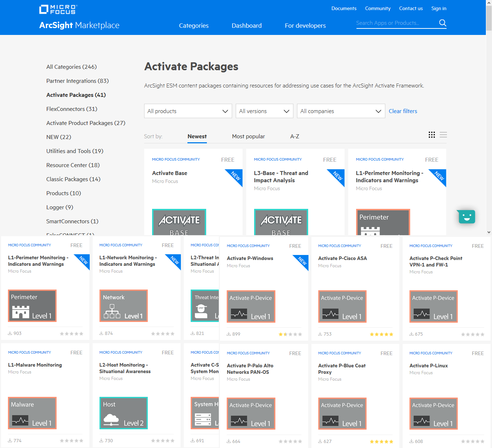Open Categories menu in header

coord(194,26)
